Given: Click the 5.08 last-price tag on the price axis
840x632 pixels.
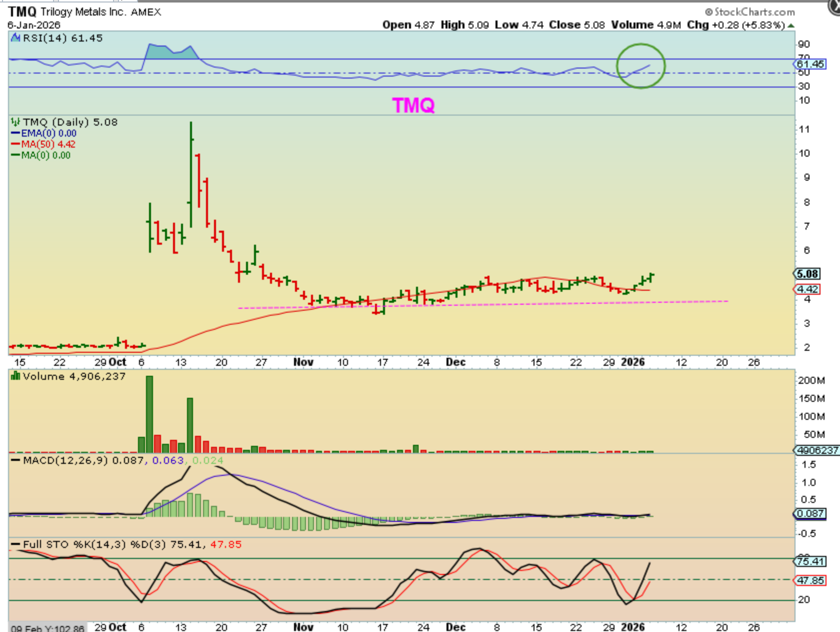Looking at the screenshot, I should (807, 274).
